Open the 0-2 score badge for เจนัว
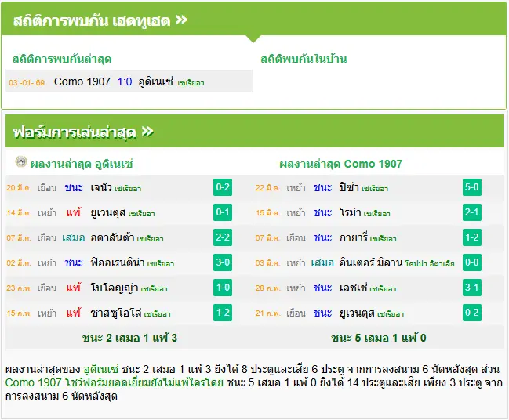Image resolution: width=509 pixels, height=420 pixels. point(223,187)
